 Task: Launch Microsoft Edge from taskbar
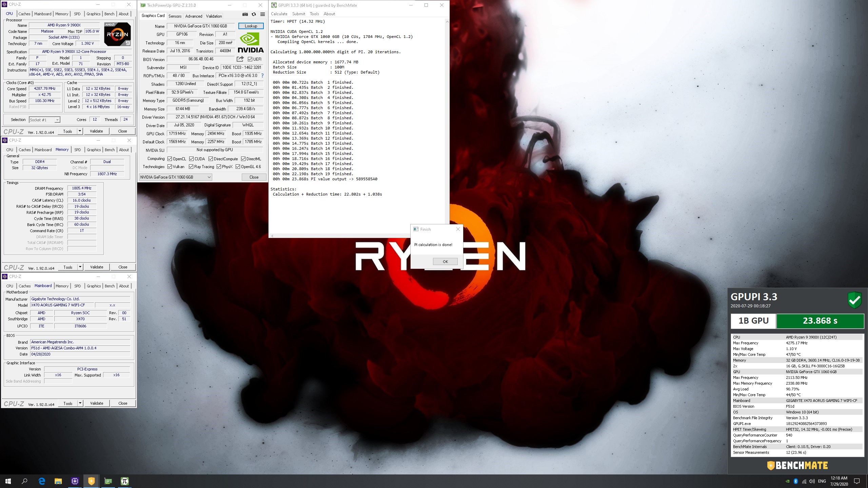point(42,481)
